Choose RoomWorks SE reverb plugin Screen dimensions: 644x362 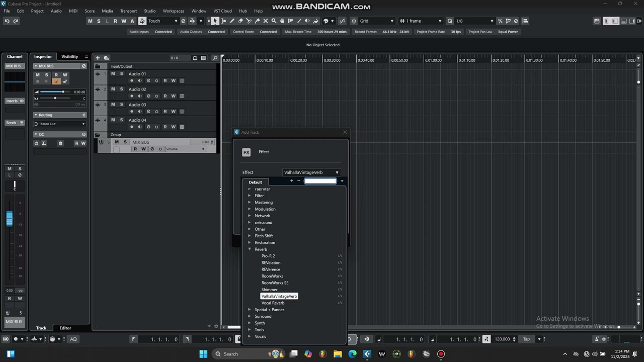(275, 283)
